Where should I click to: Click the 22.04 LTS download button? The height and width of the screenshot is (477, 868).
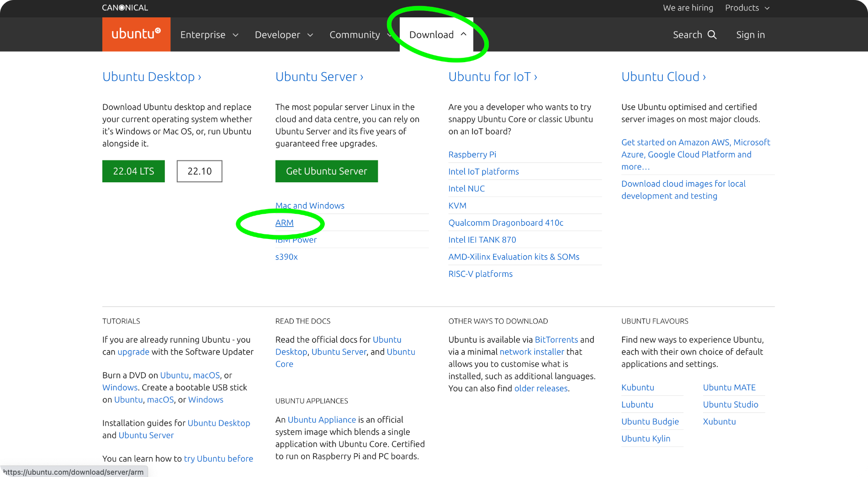tap(133, 171)
